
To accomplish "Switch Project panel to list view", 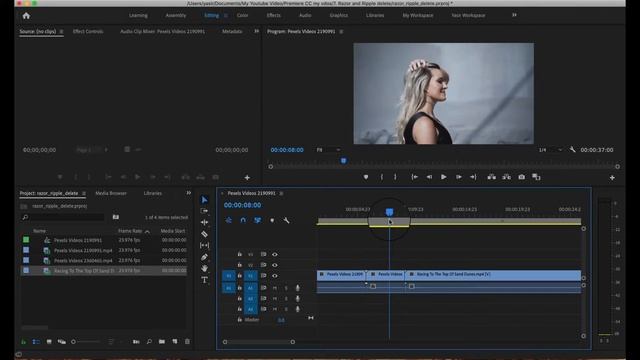I will [36, 341].
